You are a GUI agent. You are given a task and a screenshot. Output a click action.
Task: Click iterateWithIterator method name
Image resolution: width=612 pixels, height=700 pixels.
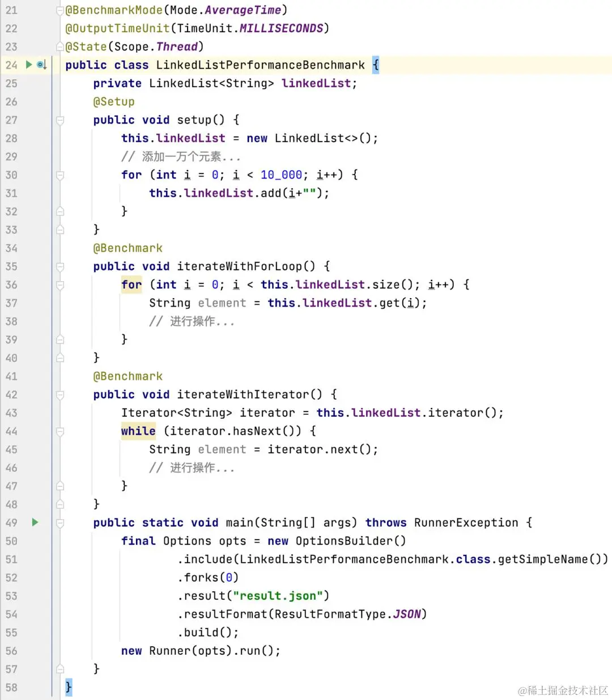(x=250, y=394)
